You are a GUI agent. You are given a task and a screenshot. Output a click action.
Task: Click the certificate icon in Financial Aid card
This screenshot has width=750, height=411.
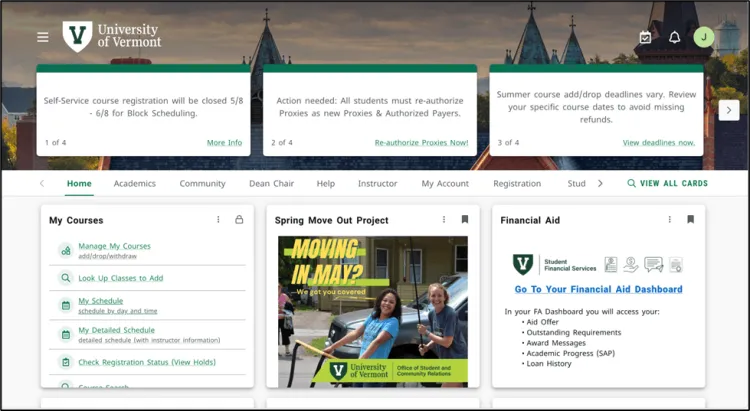[x=675, y=265]
